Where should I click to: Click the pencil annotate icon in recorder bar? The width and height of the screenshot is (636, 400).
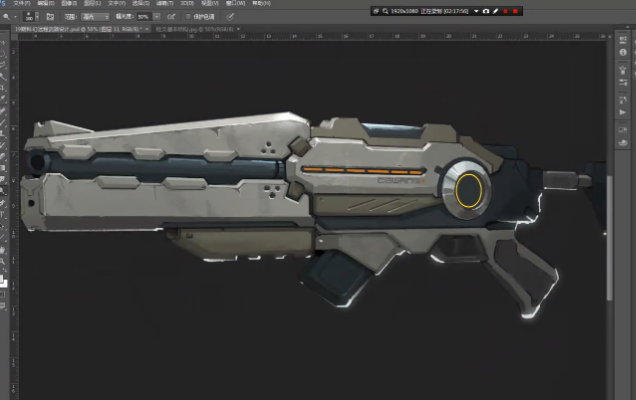tap(496, 10)
